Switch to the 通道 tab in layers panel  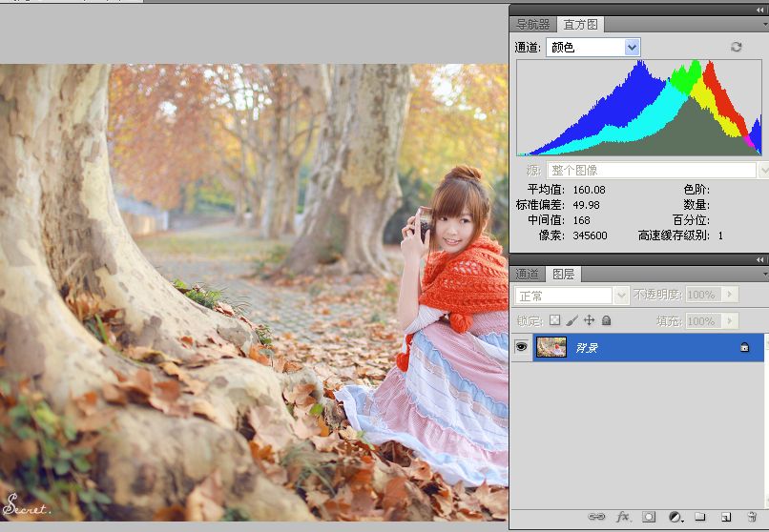pos(528,274)
